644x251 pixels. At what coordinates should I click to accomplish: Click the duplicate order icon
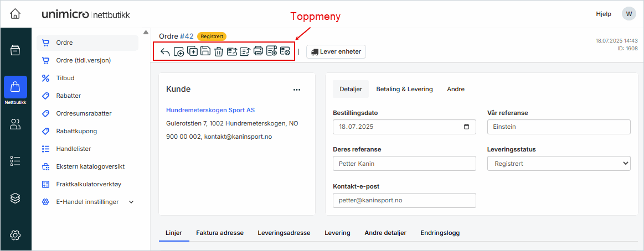192,51
